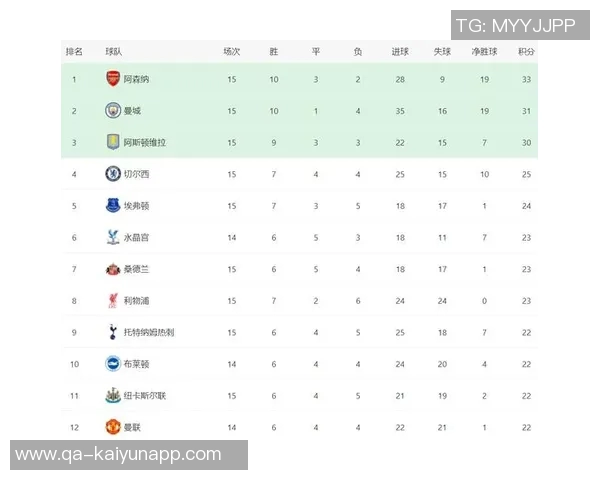Click the Tottenham Hotspur club crest
This screenshot has width=600, height=480.
[113, 332]
